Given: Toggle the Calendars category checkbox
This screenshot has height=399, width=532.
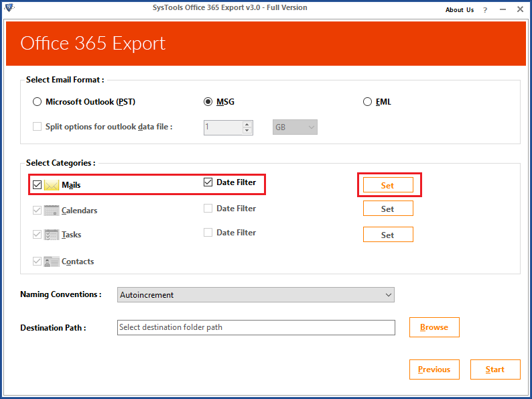Looking at the screenshot, I should tap(37, 211).
